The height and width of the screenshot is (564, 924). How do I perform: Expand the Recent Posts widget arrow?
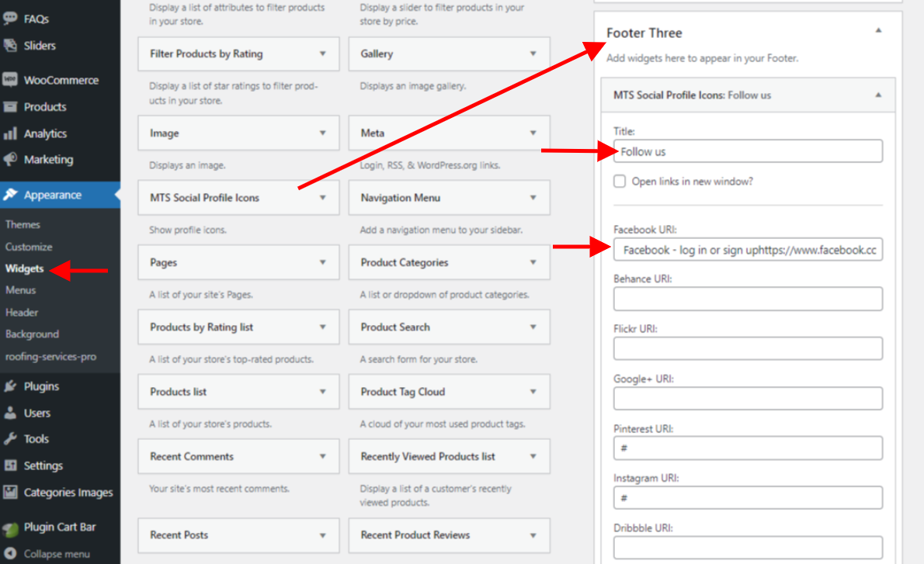(x=323, y=536)
